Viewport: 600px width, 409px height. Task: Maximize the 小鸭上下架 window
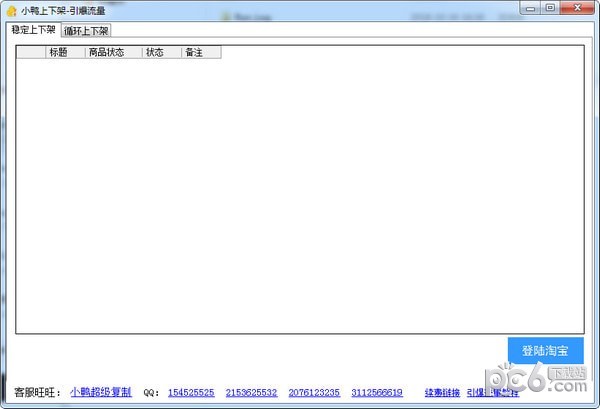click(x=551, y=8)
